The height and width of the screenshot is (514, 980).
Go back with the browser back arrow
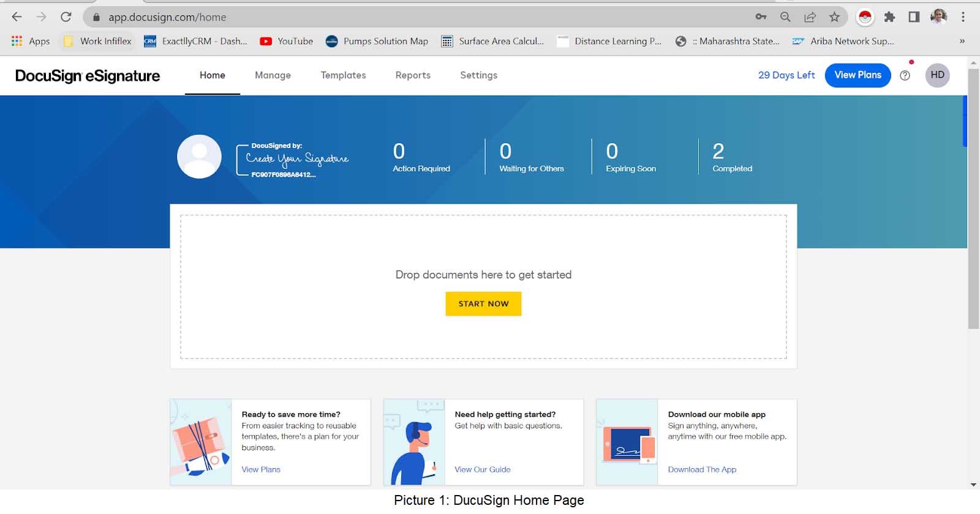(x=17, y=17)
